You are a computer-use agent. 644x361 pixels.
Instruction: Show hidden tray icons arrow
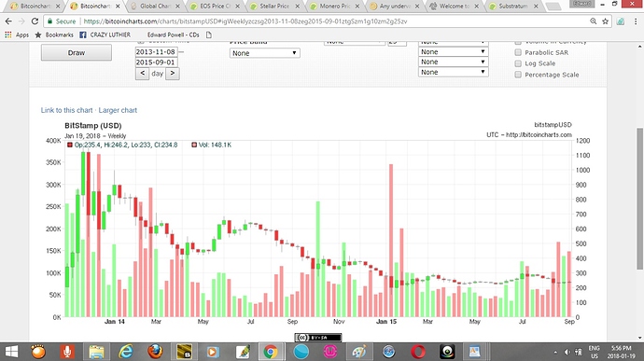[x=555, y=352]
